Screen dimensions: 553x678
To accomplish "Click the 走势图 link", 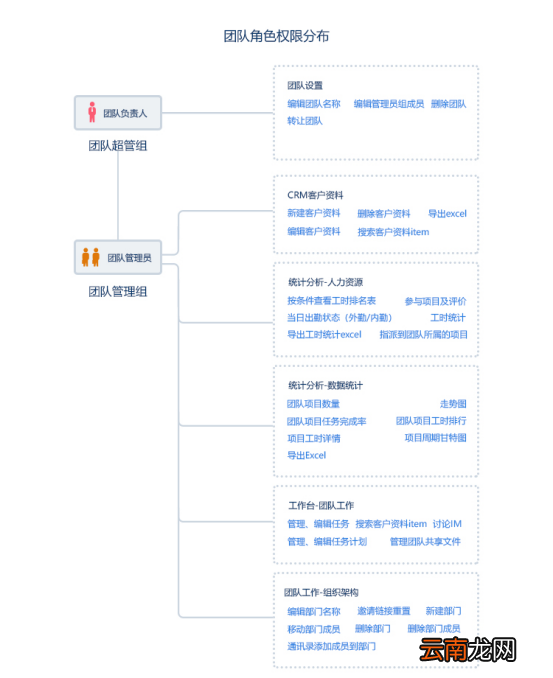I will pos(453,404).
